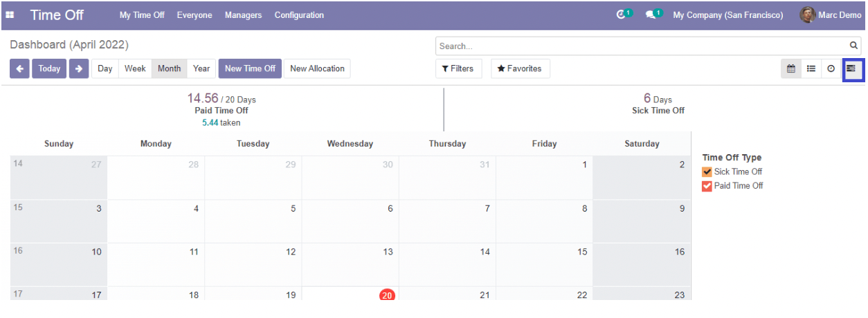
Task: Switch to activity view clock icon
Action: click(831, 68)
